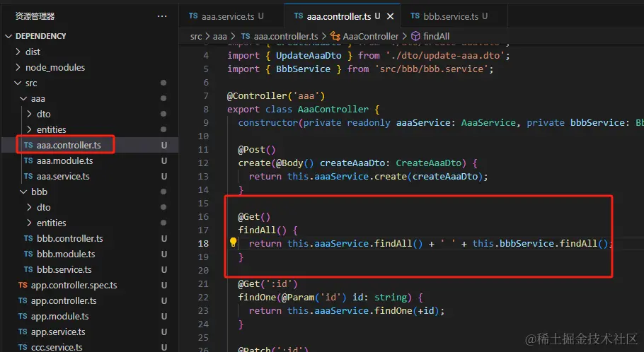
Task: Open app.controller.spec.ts file
Action: [x=90, y=285]
